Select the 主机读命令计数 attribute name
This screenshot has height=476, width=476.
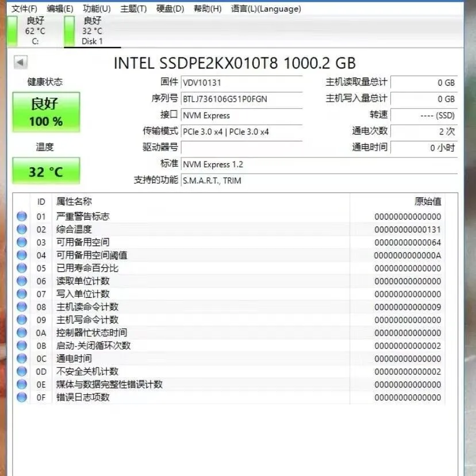click(87, 307)
